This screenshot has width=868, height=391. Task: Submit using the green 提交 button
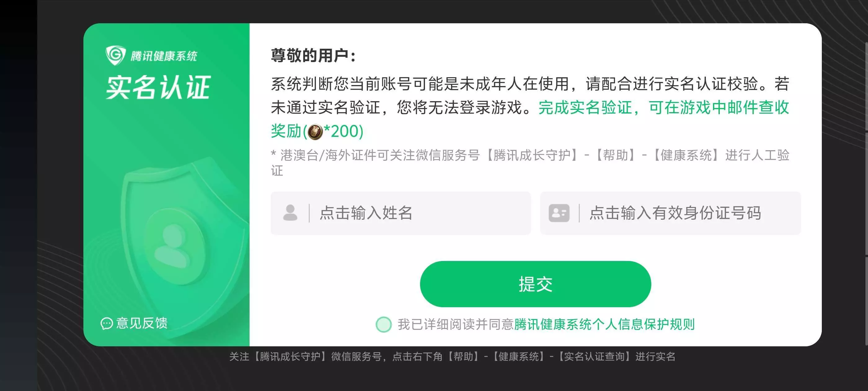click(535, 284)
